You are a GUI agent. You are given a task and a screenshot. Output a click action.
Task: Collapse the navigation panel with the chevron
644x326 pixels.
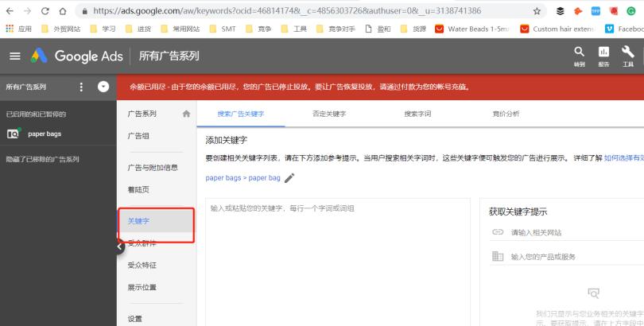coord(119,246)
